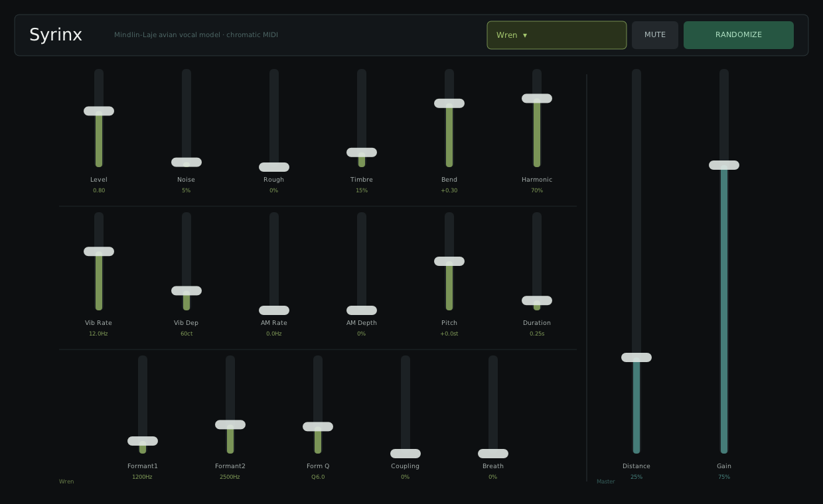Click the Mindlin-Laje avian vocal model subtitle
The height and width of the screenshot is (504, 823).
[196, 35]
